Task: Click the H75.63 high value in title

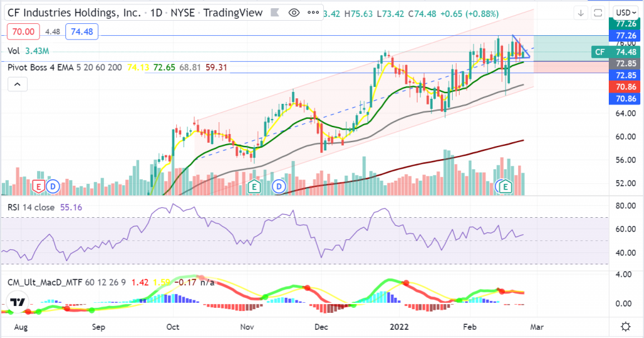Action: 358,14
